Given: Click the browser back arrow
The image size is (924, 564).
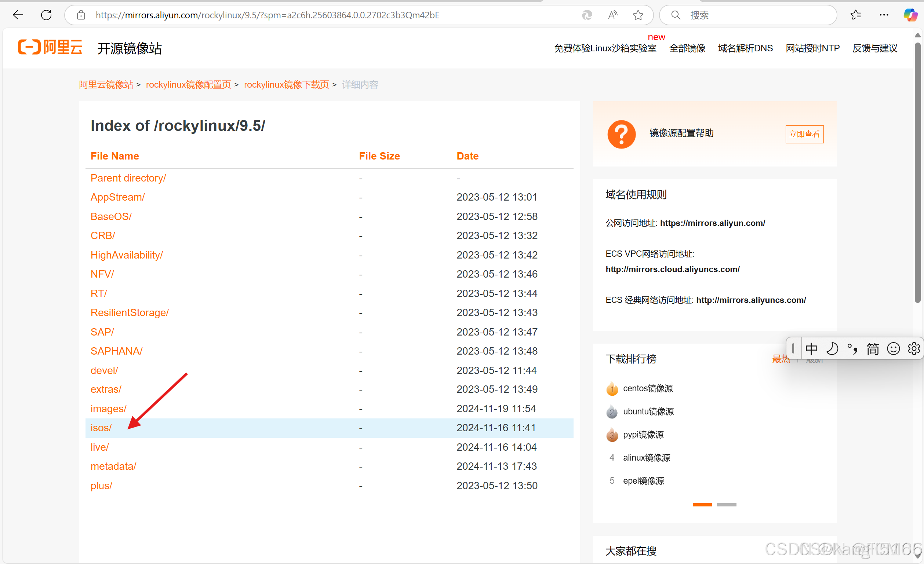Looking at the screenshot, I should 18,15.
